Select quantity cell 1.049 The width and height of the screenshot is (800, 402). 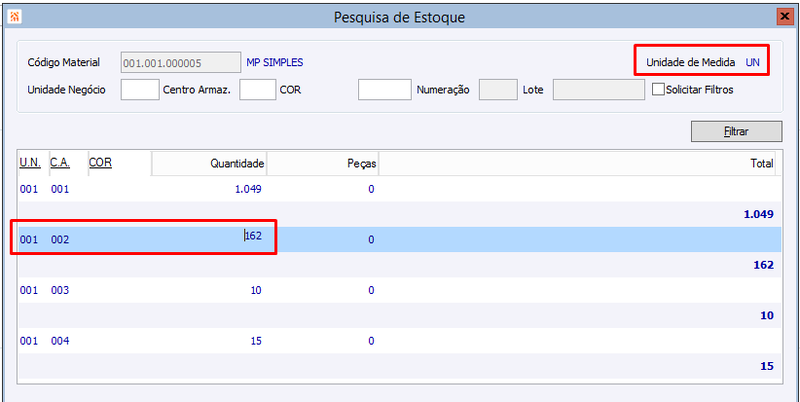click(x=248, y=189)
